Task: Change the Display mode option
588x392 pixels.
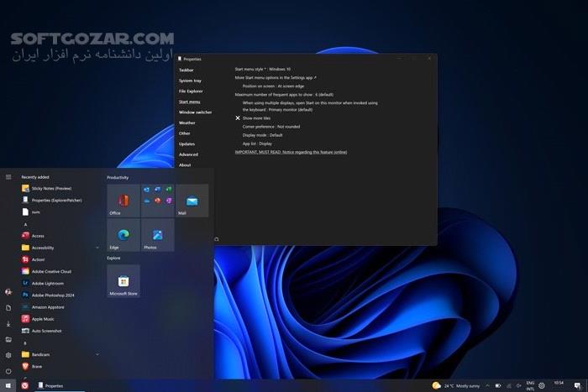Action: 262,135
